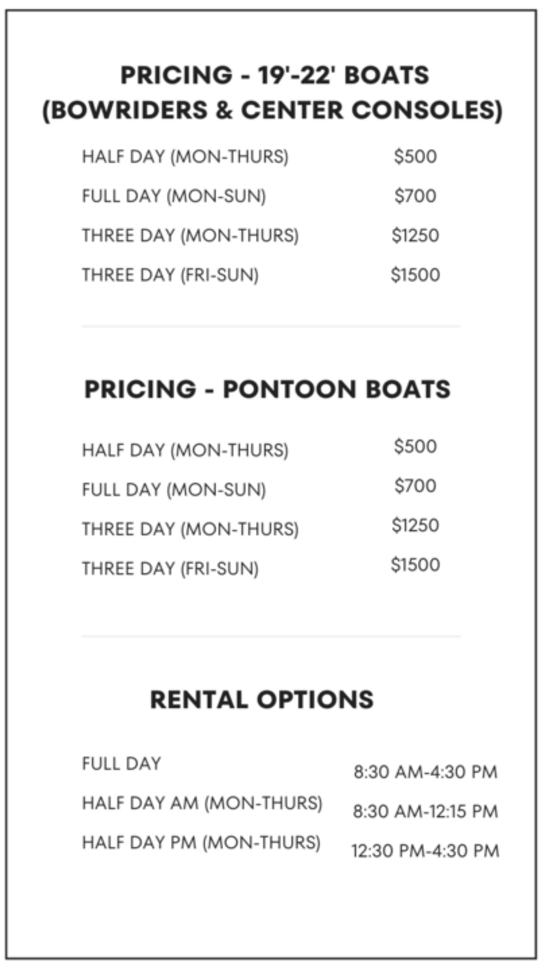The height and width of the screenshot is (963, 542).
Task: Click Full Day (Mon-Sun) under pontoon boats
Action: tap(174, 490)
